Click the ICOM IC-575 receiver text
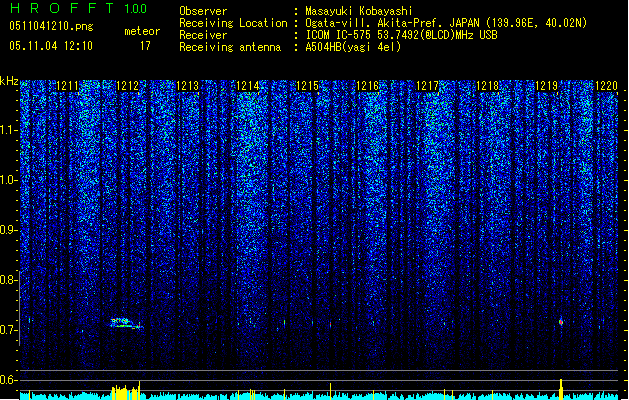This screenshot has height=400, width=629. tap(401, 35)
